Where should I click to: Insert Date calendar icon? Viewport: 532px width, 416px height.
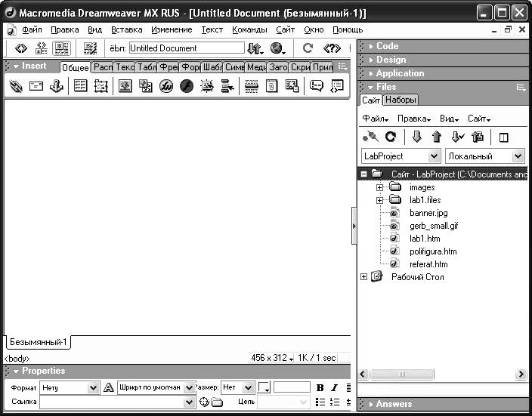(271, 86)
